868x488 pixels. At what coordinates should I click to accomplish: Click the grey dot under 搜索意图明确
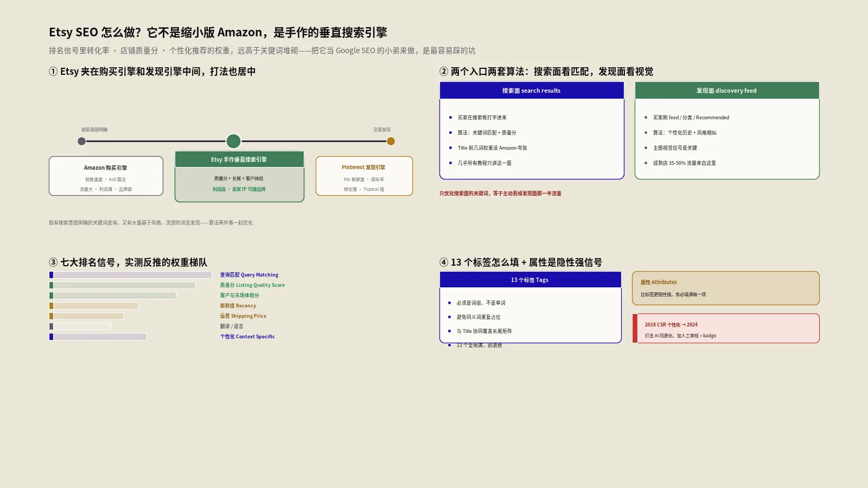(81, 142)
